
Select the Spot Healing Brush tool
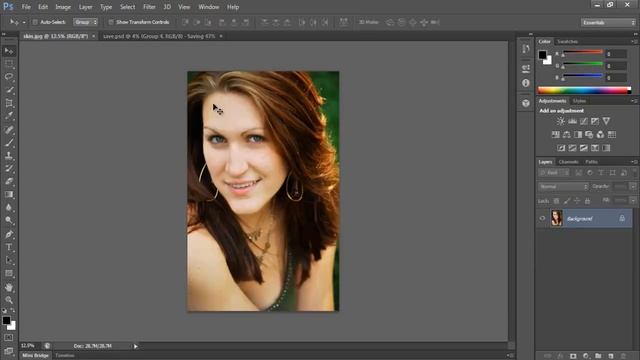point(9,130)
